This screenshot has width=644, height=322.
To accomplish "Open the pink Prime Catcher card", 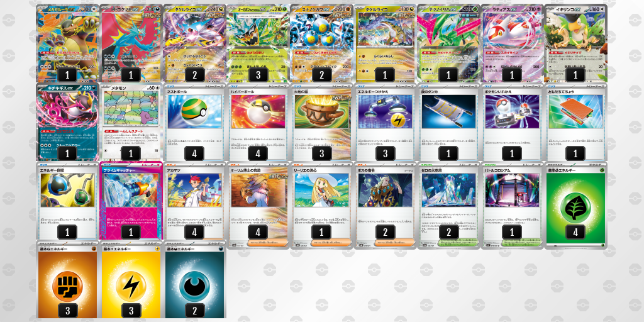I will (x=131, y=201).
